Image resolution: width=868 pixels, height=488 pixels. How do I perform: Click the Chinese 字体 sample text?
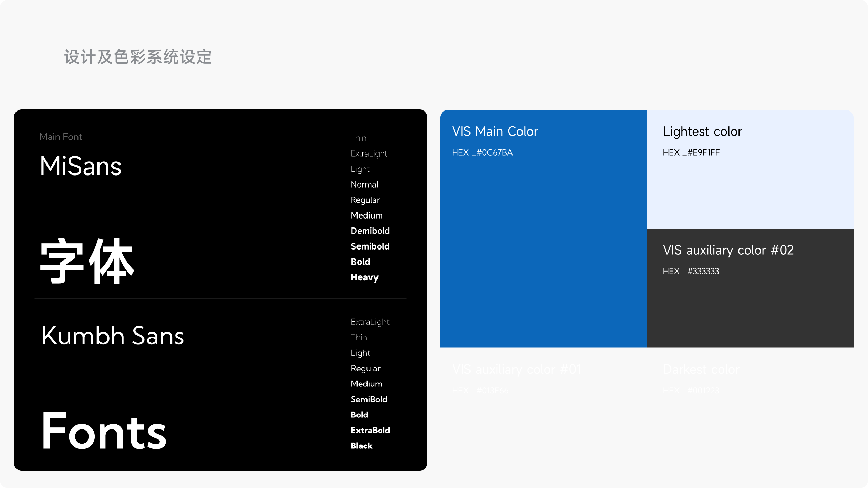coord(87,262)
